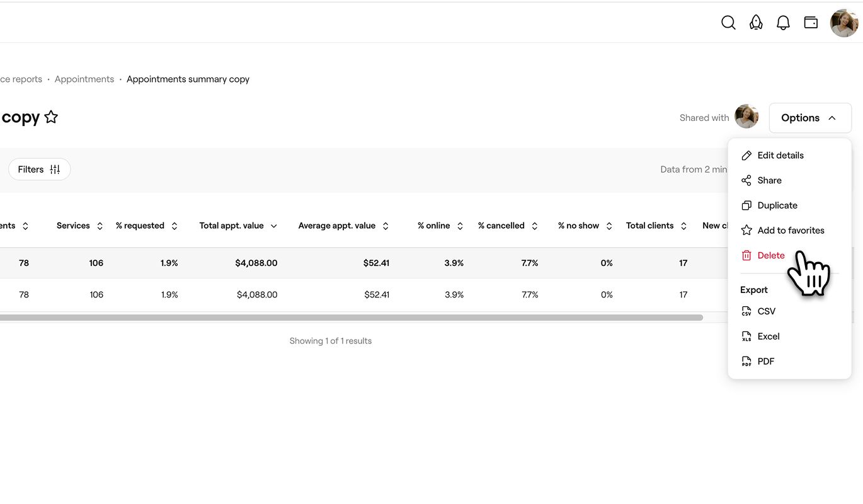863x504 pixels.
Task: Select Duplicate in the Options menu
Action: [777, 205]
